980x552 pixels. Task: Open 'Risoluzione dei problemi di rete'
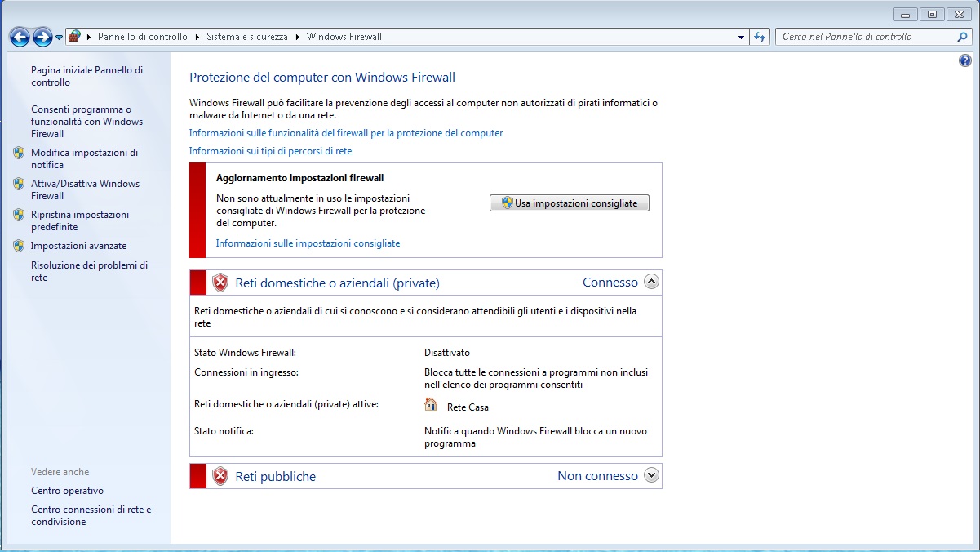click(x=90, y=271)
